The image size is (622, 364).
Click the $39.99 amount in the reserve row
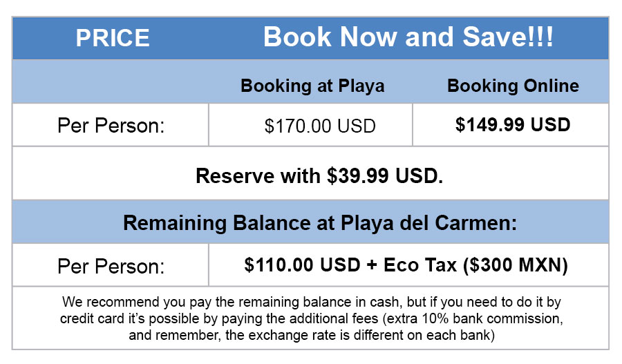click(x=358, y=175)
